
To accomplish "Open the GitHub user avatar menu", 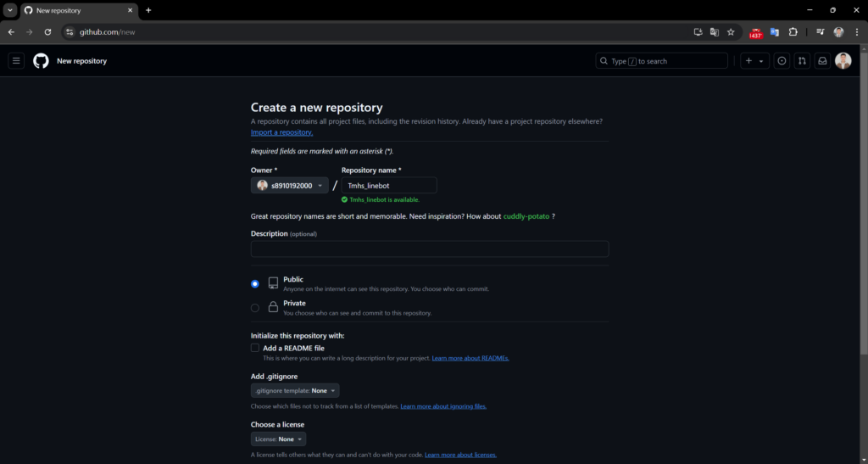I will click(x=843, y=61).
